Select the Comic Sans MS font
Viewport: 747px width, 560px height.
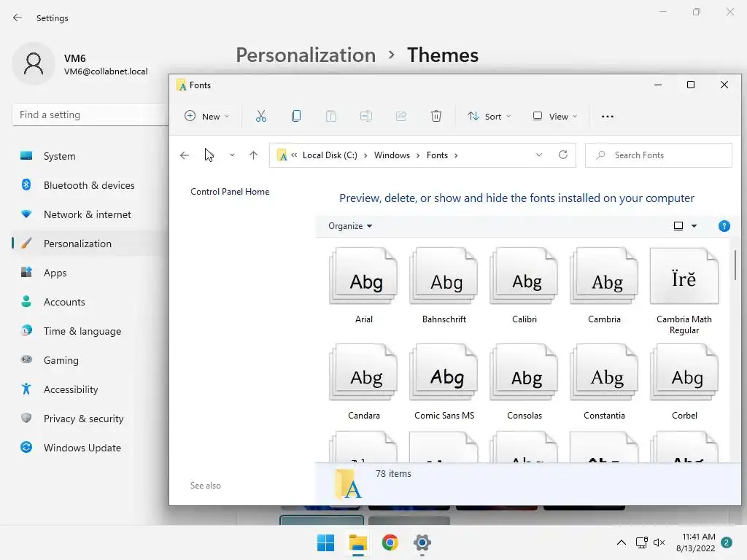pyautogui.click(x=444, y=382)
